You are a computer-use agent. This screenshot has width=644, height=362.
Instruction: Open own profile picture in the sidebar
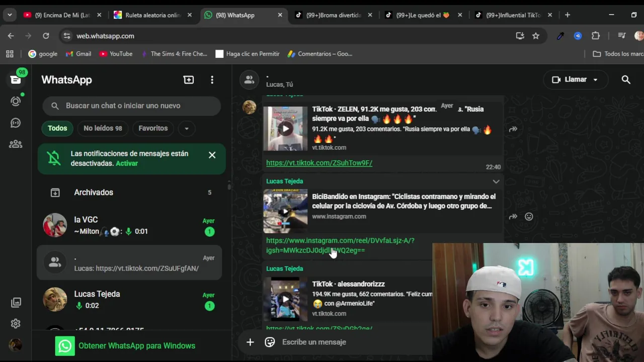[16, 345]
